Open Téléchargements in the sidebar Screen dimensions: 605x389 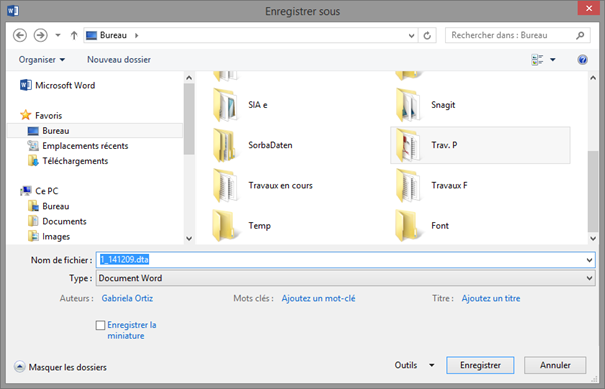coord(68,161)
